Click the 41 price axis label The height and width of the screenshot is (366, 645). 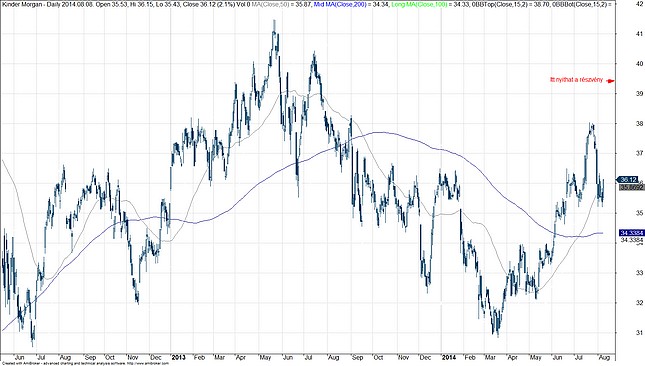pos(640,34)
